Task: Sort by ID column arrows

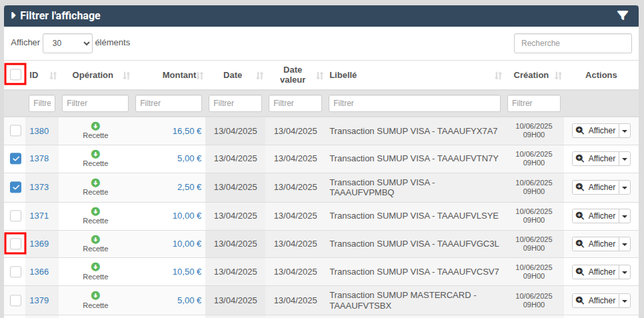Action: [x=53, y=75]
